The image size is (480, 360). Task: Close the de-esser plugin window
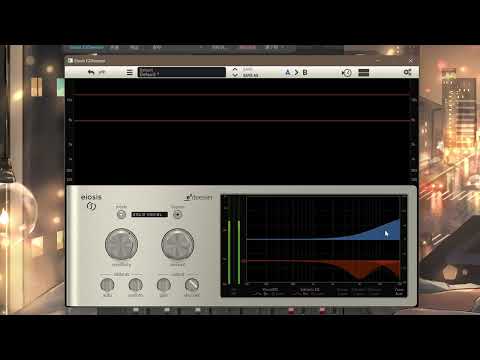[x=411, y=60]
